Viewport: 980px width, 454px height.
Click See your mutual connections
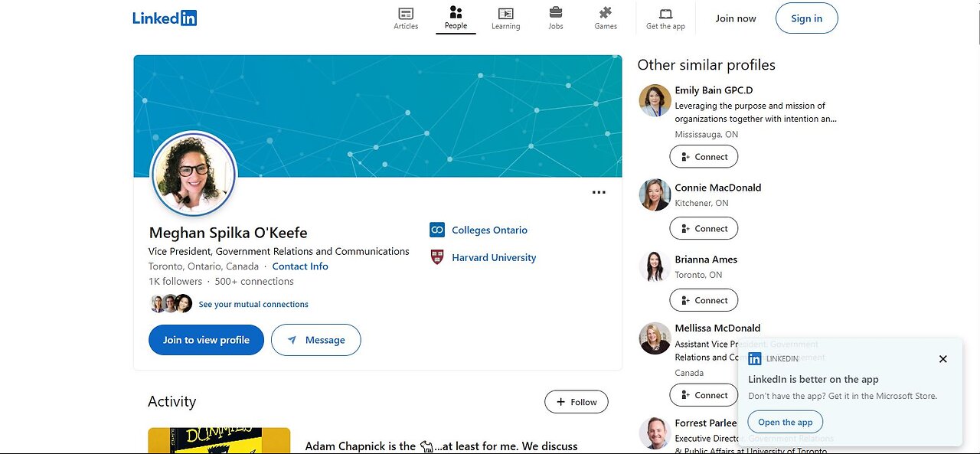(x=253, y=304)
